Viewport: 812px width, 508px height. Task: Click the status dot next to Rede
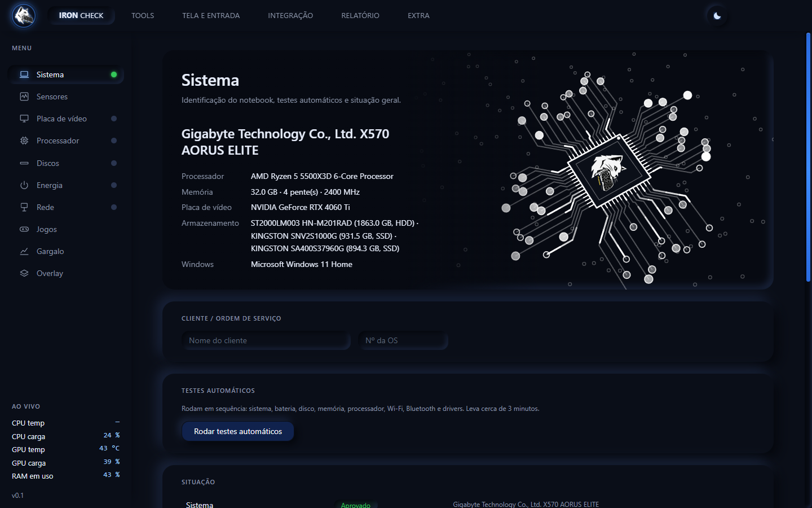click(114, 207)
